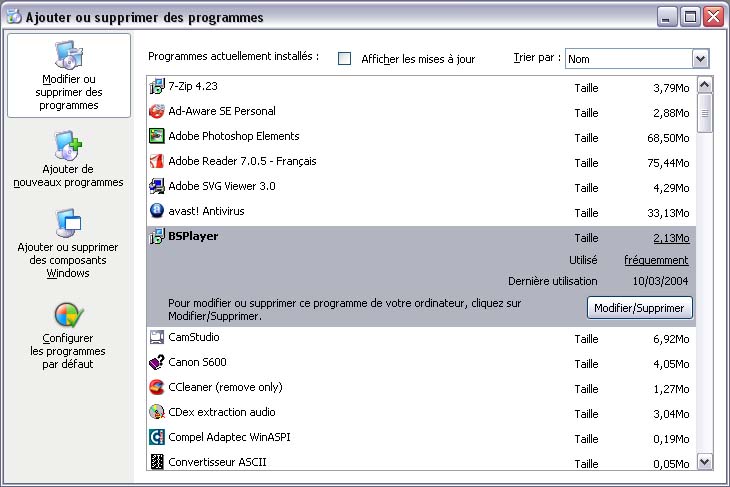Select the CDex extraction audio icon
730x487 pixels.
pyautogui.click(x=156, y=412)
